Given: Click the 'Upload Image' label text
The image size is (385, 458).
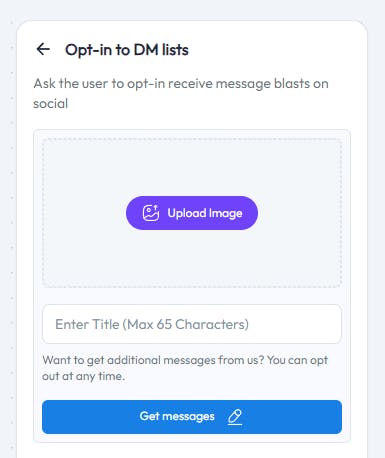Looking at the screenshot, I should click(x=205, y=213).
